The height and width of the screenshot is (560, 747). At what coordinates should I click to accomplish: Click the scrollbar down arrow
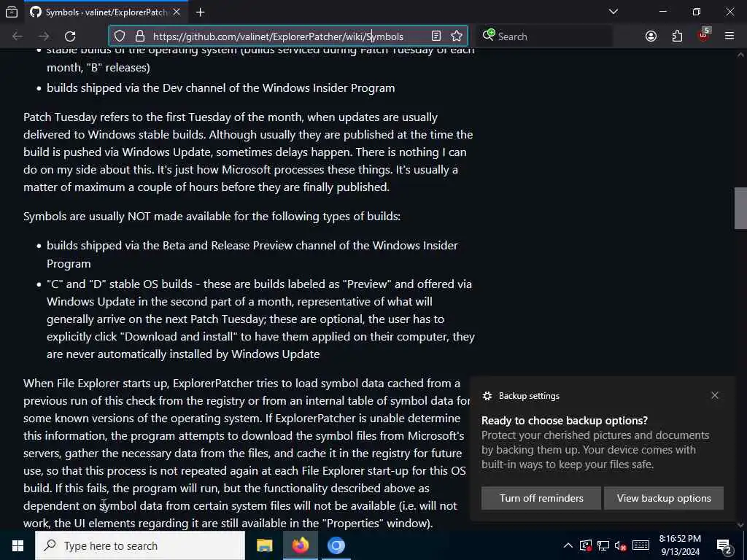coord(740,525)
